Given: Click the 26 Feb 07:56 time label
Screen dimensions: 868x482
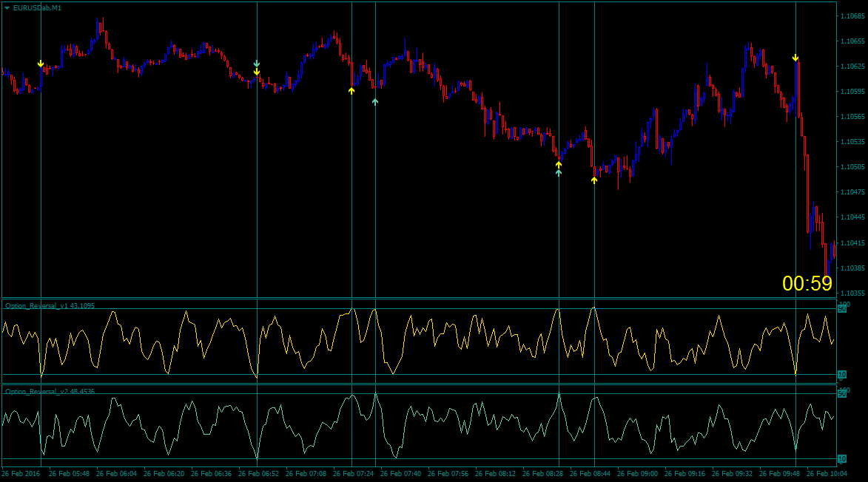Looking at the screenshot, I should (x=448, y=474).
